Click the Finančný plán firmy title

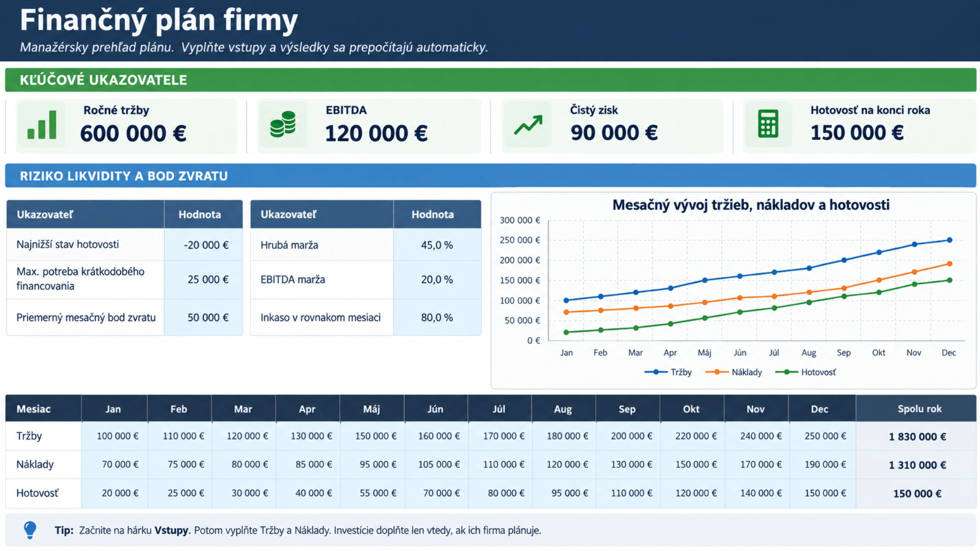(x=159, y=21)
